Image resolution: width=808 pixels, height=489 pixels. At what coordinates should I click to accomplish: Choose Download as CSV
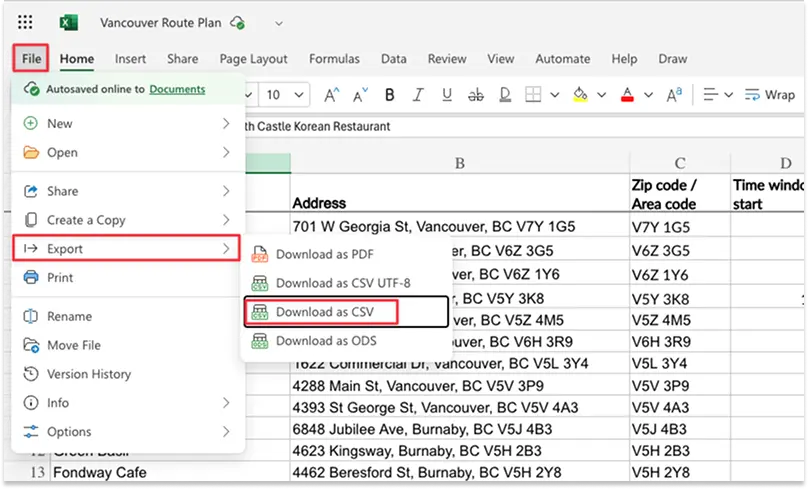346,312
